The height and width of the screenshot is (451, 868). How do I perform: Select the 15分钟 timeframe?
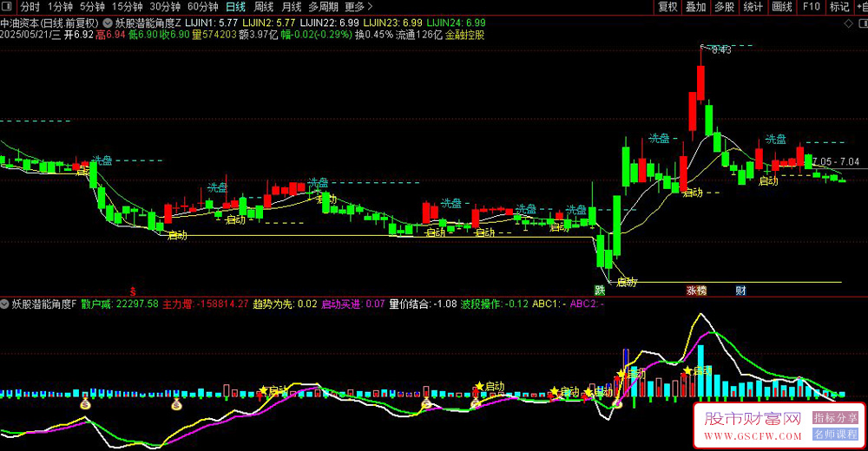128,7
